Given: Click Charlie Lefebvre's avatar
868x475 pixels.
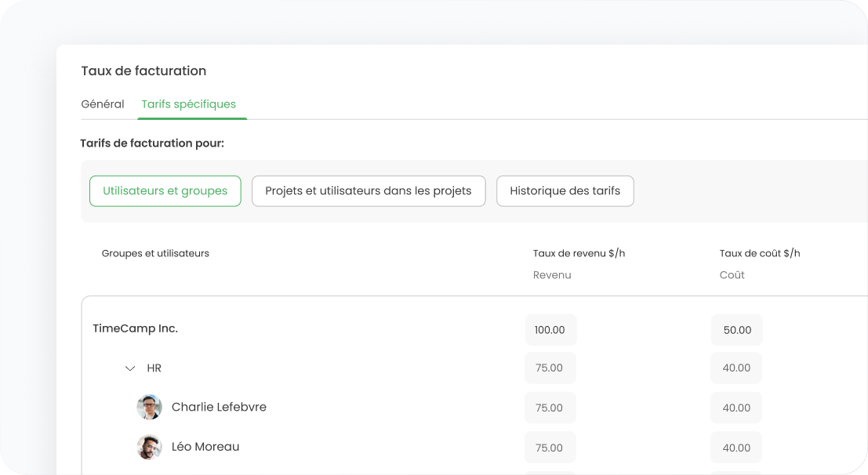Looking at the screenshot, I should point(150,408).
